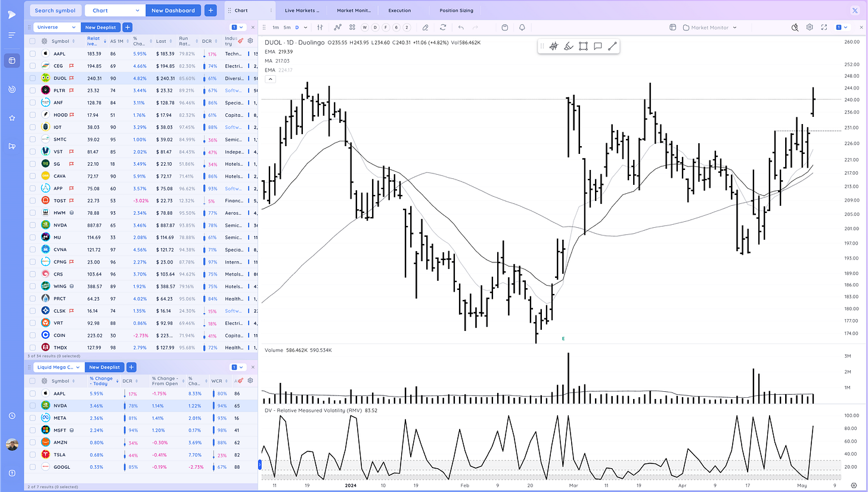Viewport: 868px width, 492px height.
Task: Open the dashboard layout sidebar icon
Action: click(11, 60)
